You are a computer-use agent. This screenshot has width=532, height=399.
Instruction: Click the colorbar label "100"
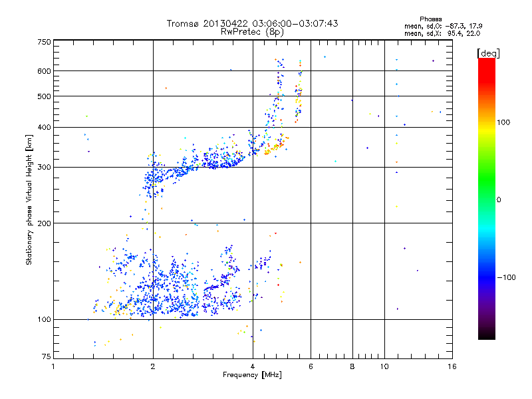pyautogui.click(x=503, y=122)
